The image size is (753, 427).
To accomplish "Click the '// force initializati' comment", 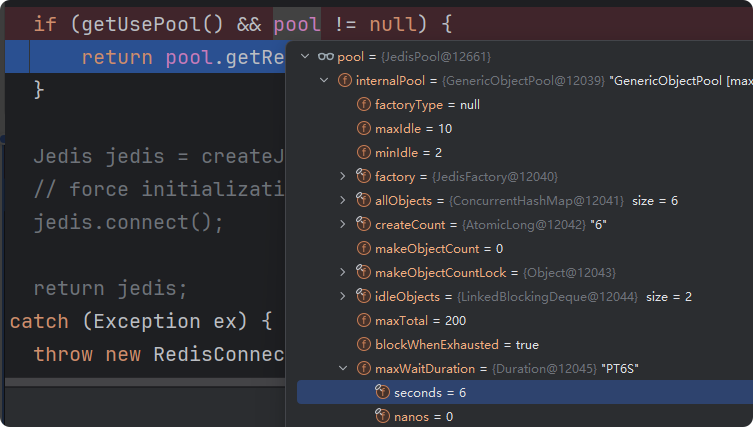I will coord(159,189).
